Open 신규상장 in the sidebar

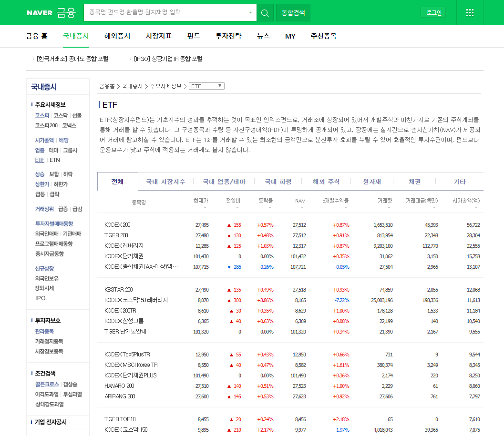point(44,268)
